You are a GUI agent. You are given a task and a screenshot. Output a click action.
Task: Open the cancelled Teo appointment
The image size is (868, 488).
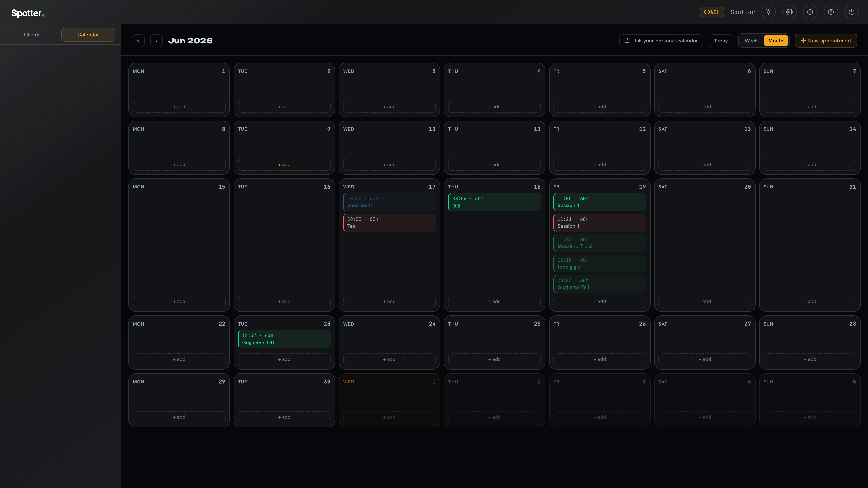[389, 223]
